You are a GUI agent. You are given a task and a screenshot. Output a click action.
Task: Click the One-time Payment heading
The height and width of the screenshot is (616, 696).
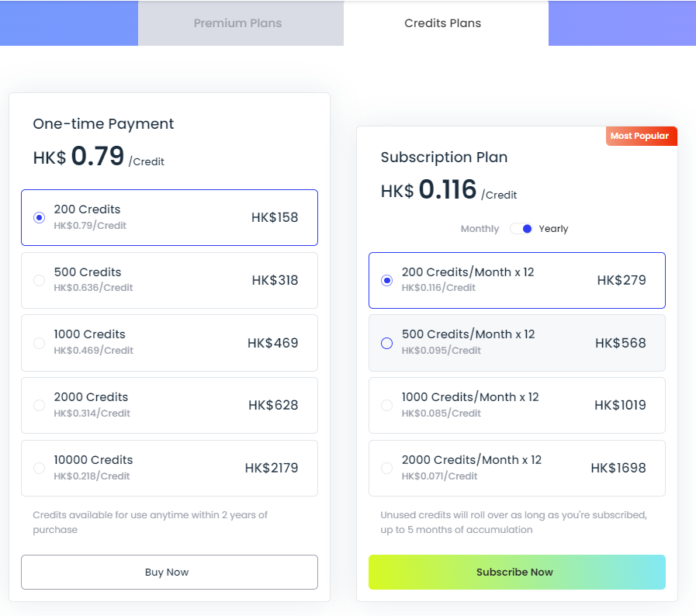click(103, 124)
